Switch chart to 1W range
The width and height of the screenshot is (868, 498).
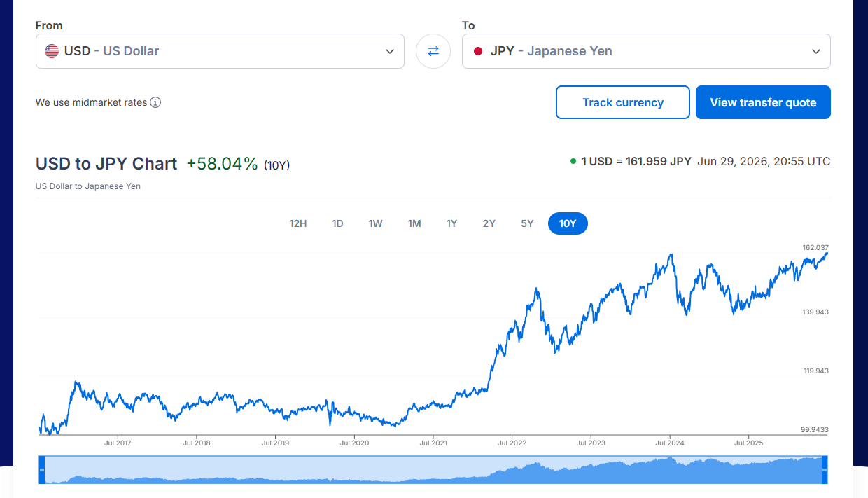pyautogui.click(x=376, y=223)
